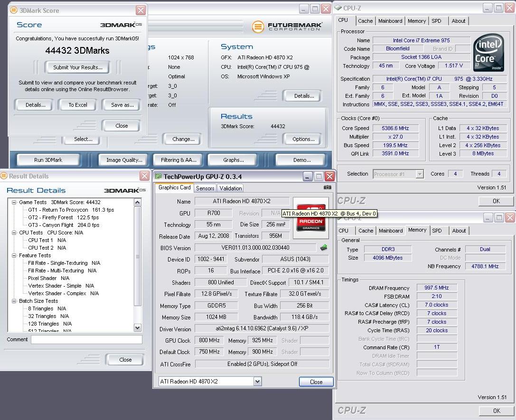Image resolution: width=516 pixels, height=420 pixels.
Task: Open the About tab in top CPU-Z
Action: tap(459, 21)
